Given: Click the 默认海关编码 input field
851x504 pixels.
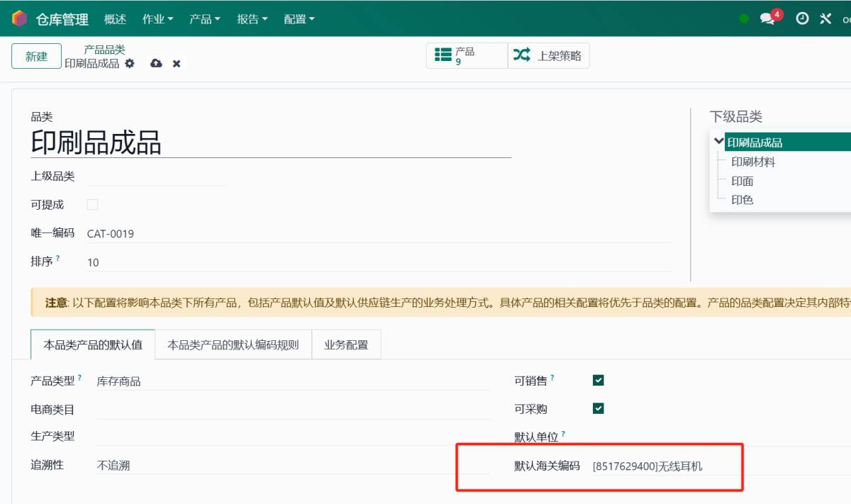Looking at the screenshot, I should coord(663,466).
